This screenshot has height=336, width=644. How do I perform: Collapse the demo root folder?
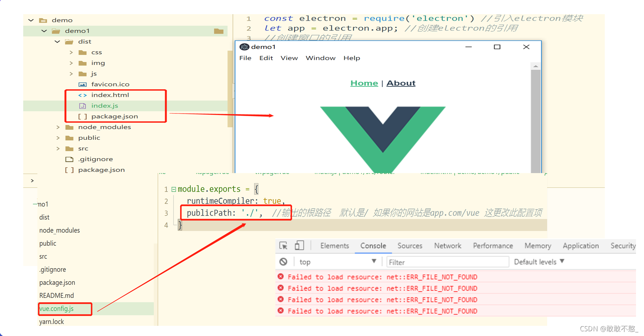click(x=31, y=20)
